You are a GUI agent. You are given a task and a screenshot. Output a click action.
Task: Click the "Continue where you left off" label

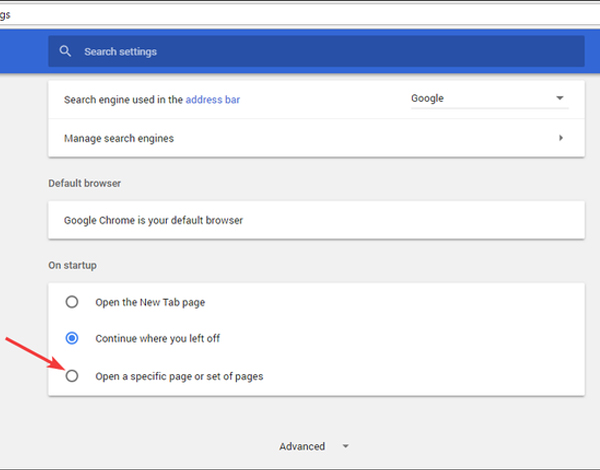(157, 339)
